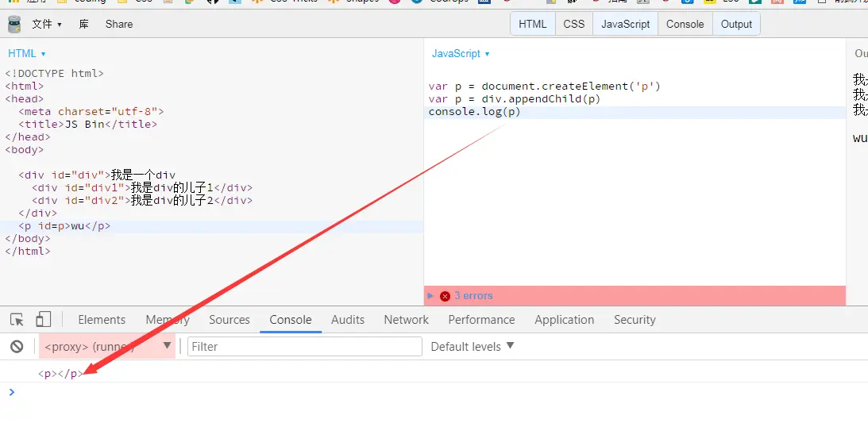The height and width of the screenshot is (423, 868).
Task: Click the blue console prompt chevron
Action: click(x=12, y=392)
